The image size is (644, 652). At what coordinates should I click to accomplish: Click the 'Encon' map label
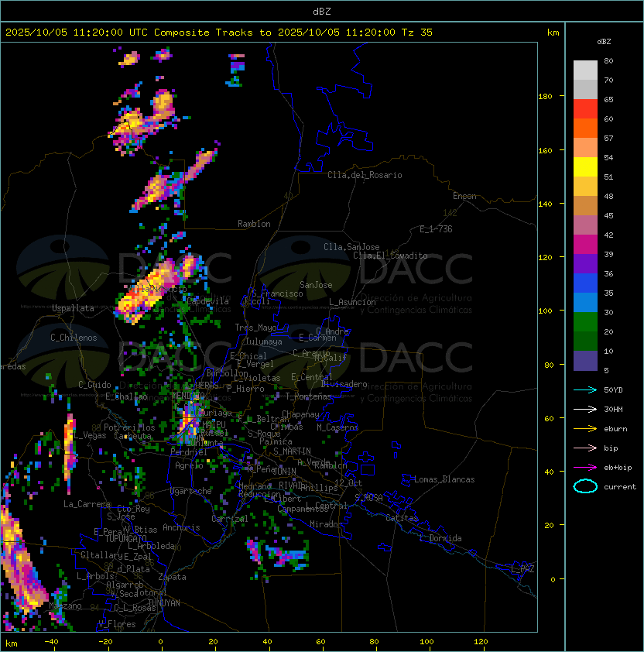(x=464, y=196)
